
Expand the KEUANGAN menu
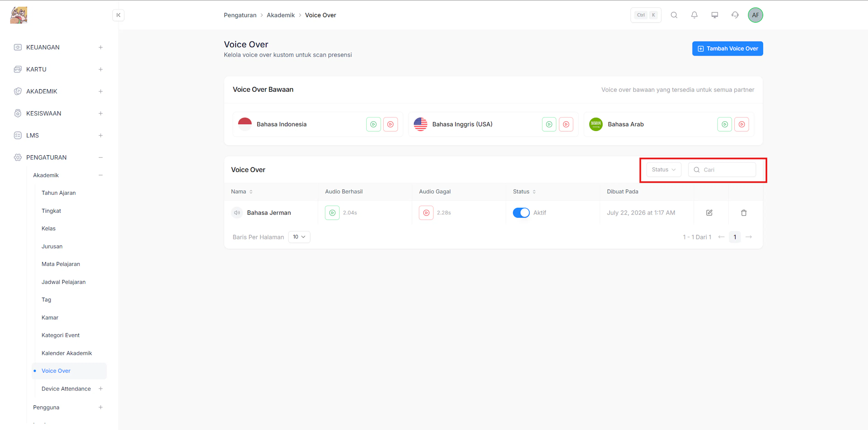pyautogui.click(x=100, y=47)
